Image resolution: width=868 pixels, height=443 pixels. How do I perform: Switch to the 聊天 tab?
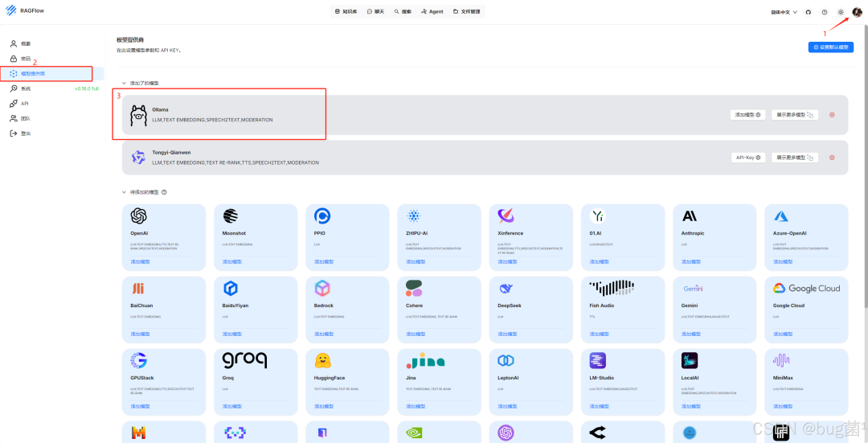376,11
